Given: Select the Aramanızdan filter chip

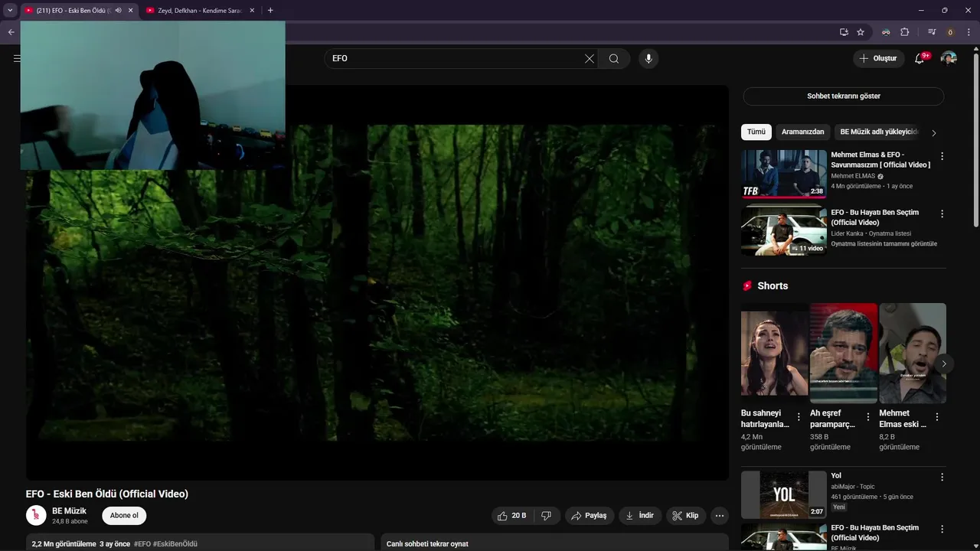Looking at the screenshot, I should 802,132.
